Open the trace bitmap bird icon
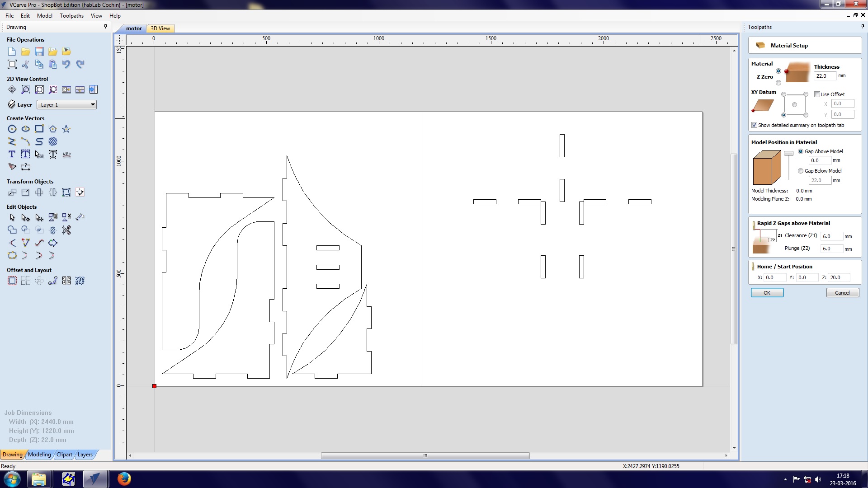Image resolution: width=868 pixels, height=488 pixels. (12, 167)
